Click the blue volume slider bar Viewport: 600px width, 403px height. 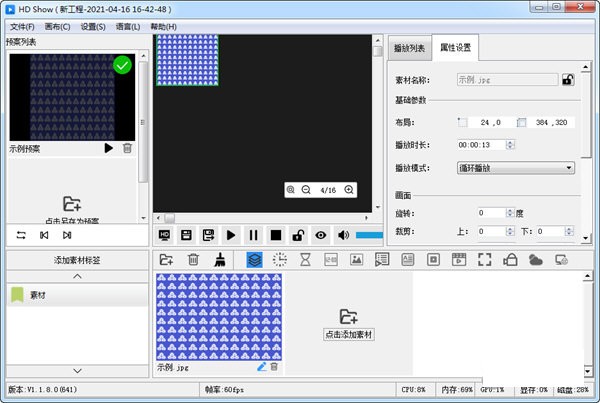click(368, 235)
